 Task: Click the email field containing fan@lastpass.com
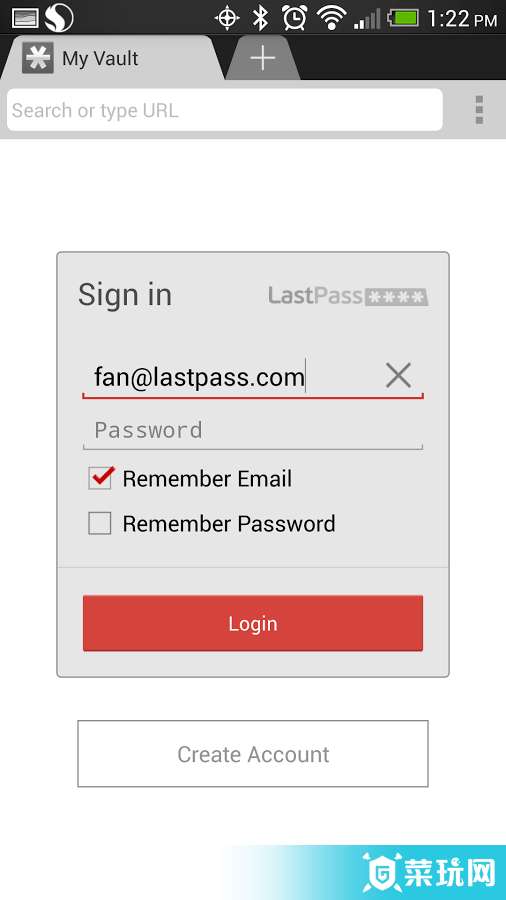(232, 377)
